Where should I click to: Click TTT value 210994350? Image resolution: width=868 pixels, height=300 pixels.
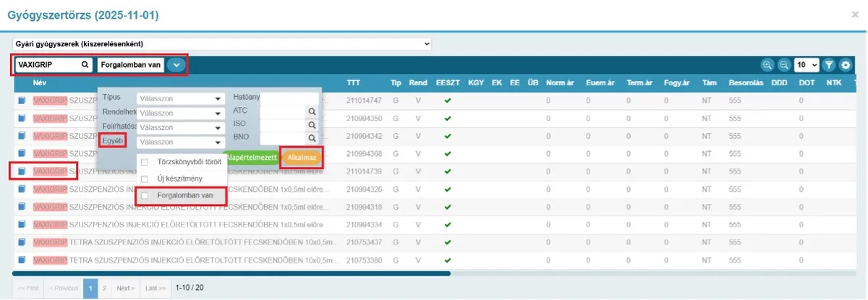(x=363, y=118)
